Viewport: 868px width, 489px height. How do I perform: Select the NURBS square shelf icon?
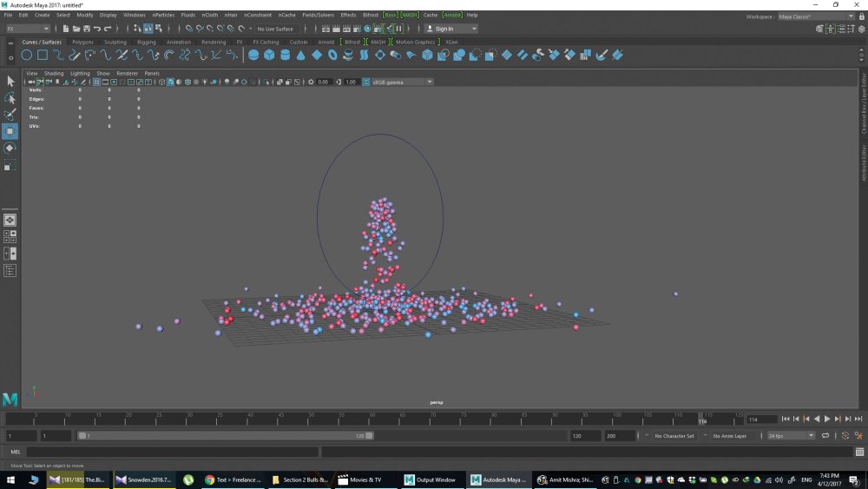pos(42,55)
